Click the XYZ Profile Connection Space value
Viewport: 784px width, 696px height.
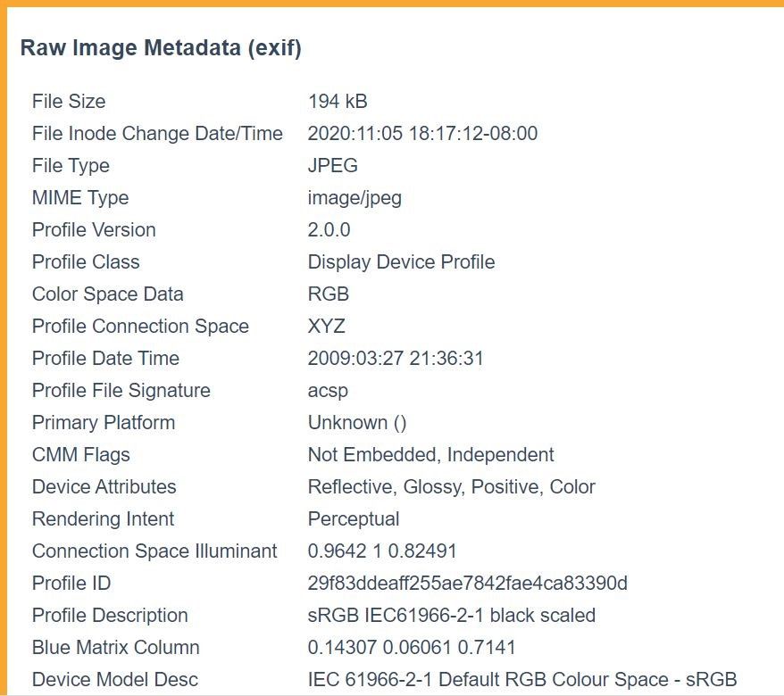(326, 327)
